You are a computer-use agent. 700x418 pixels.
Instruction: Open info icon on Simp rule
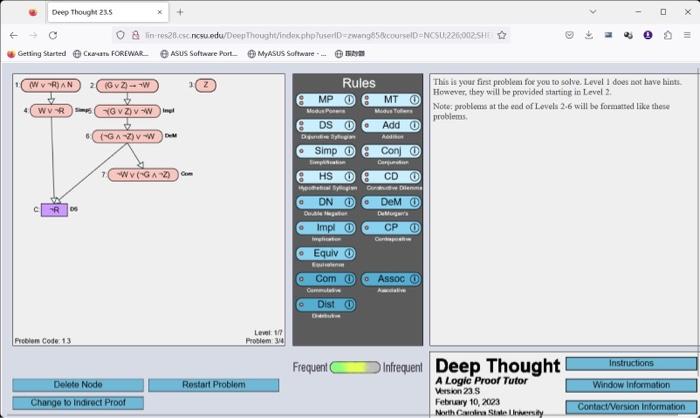349,151
